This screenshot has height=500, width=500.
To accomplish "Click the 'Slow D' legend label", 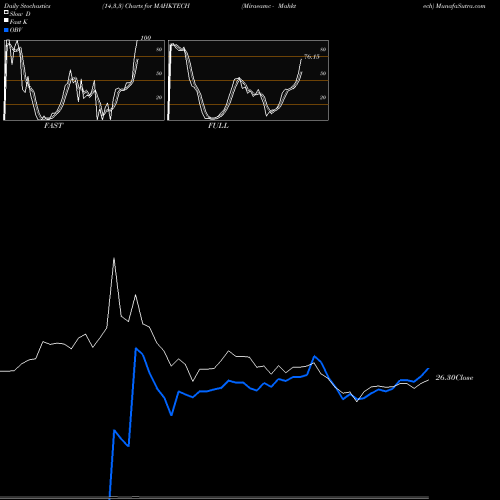I will pyautogui.click(x=20, y=14).
